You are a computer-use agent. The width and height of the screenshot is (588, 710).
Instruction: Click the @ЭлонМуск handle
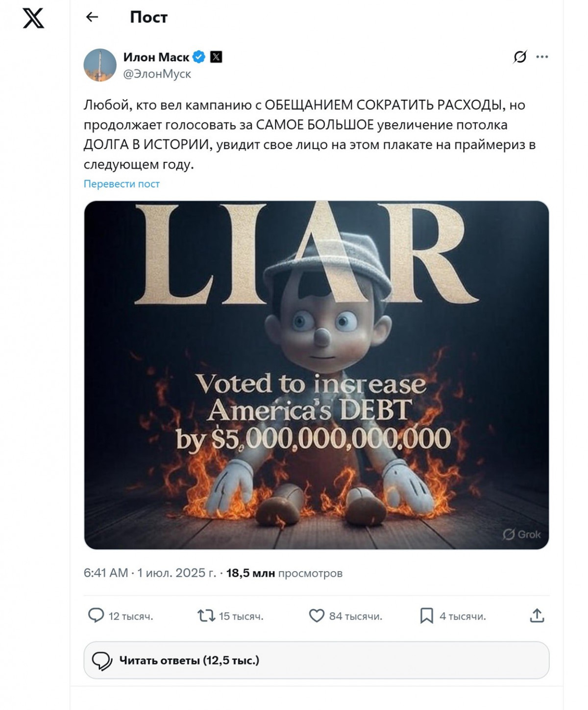(157, 74)
